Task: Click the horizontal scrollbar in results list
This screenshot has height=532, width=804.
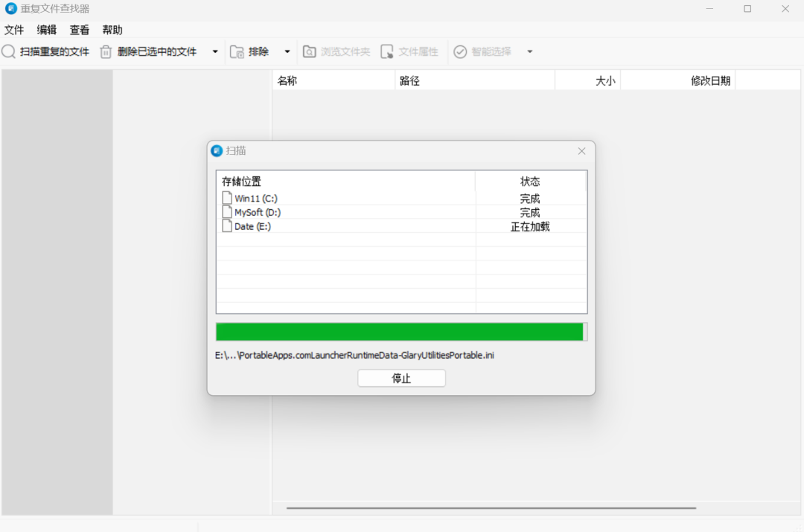Action: [x=491, y=508]
